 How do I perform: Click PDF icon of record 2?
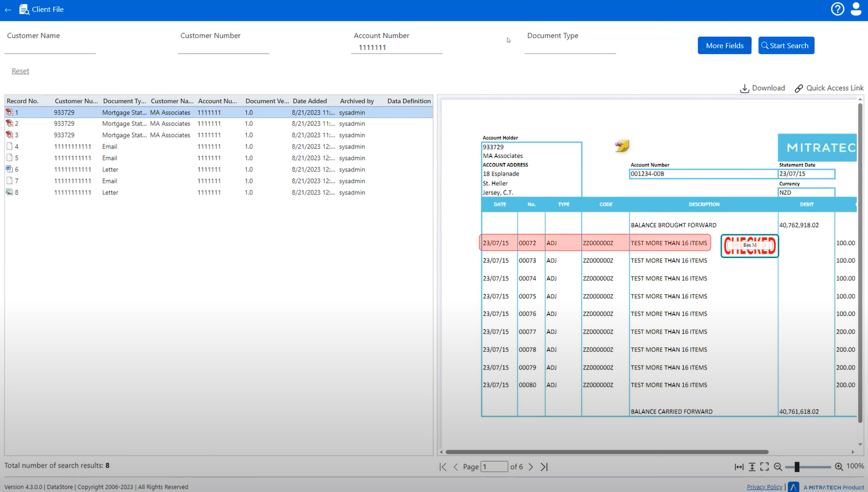(9, 123)
